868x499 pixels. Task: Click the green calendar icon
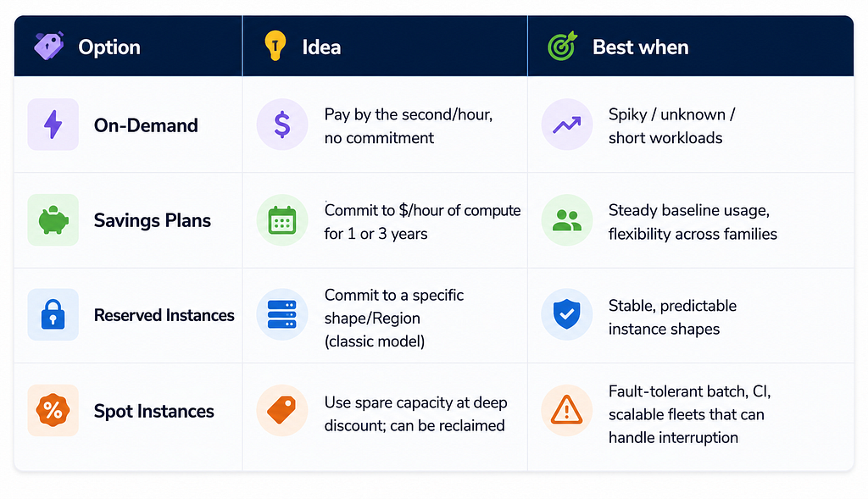point(282,220)
